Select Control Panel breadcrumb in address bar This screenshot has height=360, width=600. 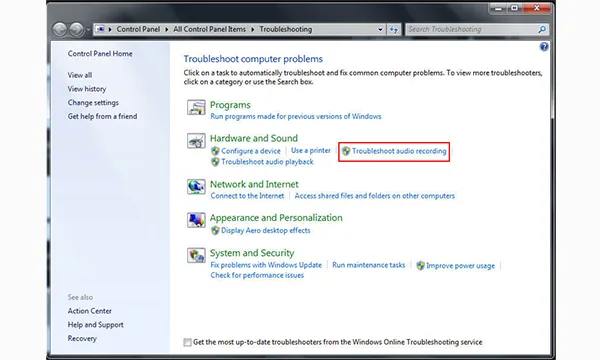coord(138,29)
